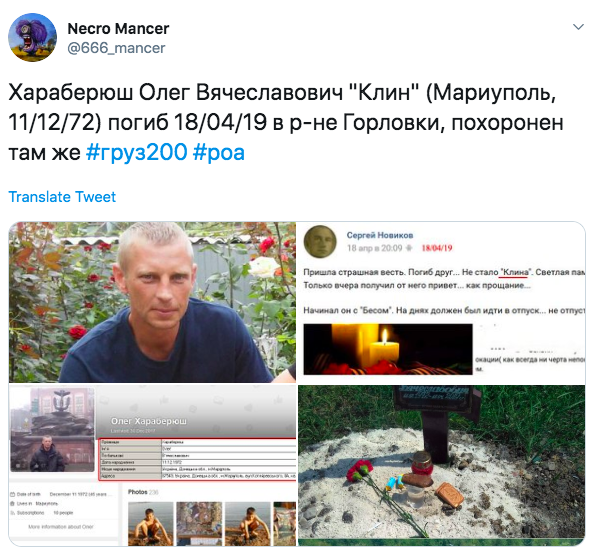Open the @666_mancer handle link
The width and height of the screenshot is (594, 560).
pos(116,48)
